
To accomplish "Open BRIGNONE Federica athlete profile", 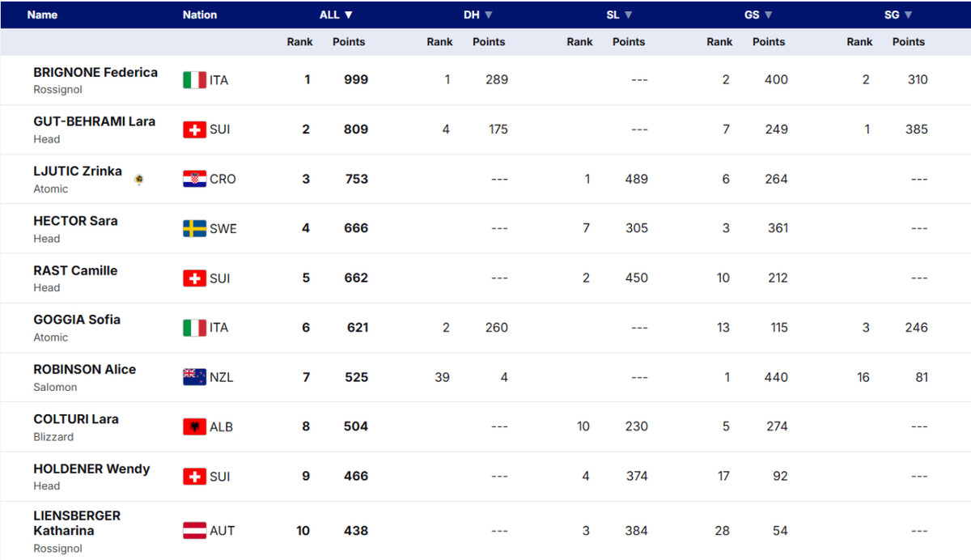I will click(x=95, y=72).
